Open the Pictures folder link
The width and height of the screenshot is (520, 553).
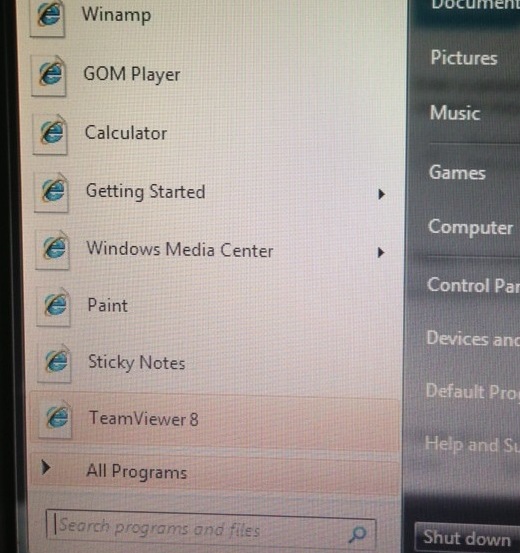464,58
